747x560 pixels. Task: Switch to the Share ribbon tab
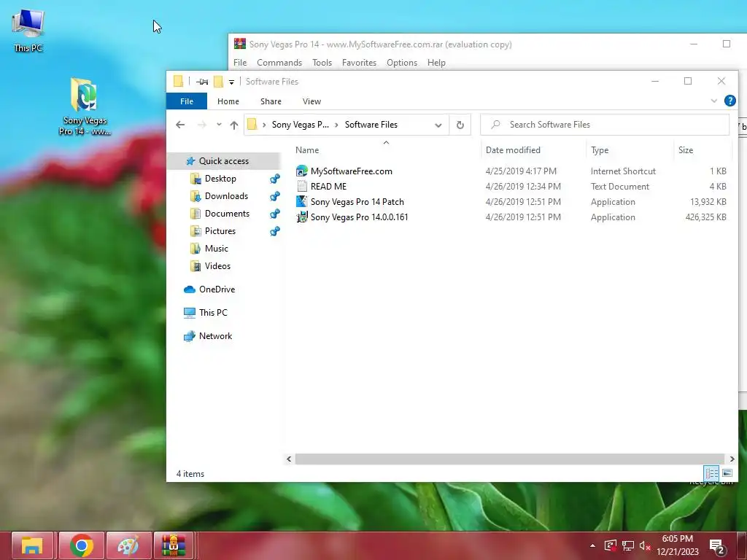pyautogui.click(x=271, y=101)
